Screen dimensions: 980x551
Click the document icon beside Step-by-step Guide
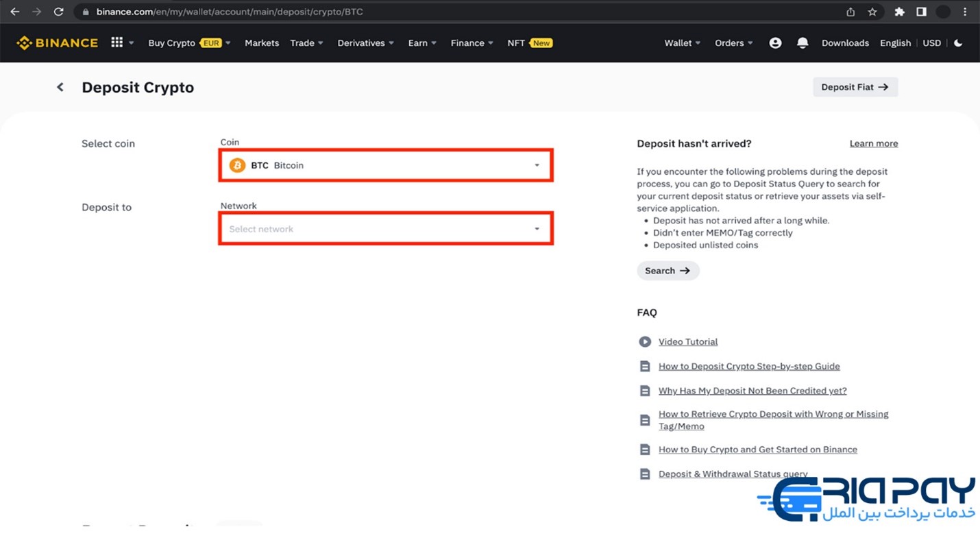coord(645,366)
